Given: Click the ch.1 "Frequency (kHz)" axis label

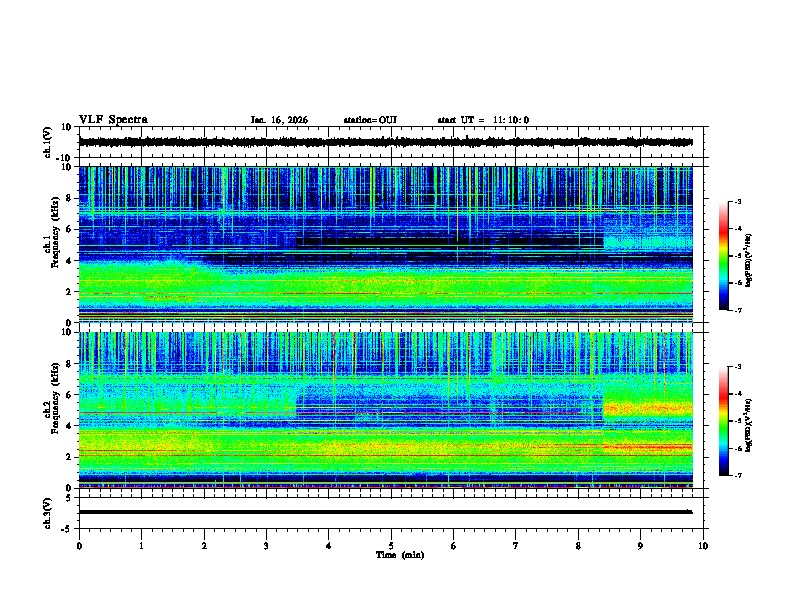Looking at the screenshot, I should click(x=54, y=232).
